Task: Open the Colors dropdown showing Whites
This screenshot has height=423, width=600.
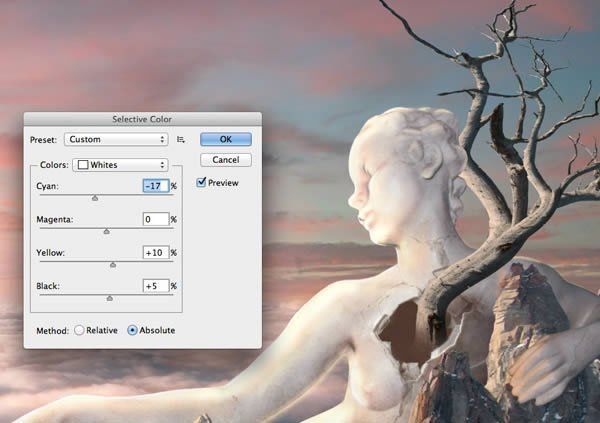Action: click(x=120, y=165)
